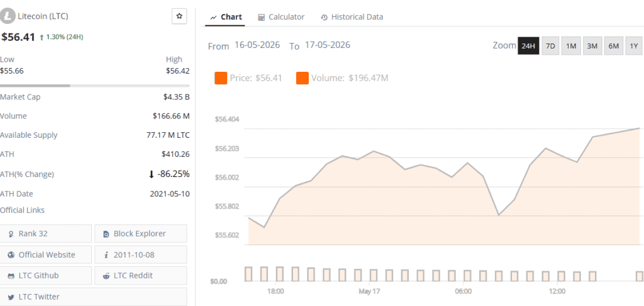
Task: Click the Official Website globe icon
Action: pyautogui.click(x=11, y=255)
